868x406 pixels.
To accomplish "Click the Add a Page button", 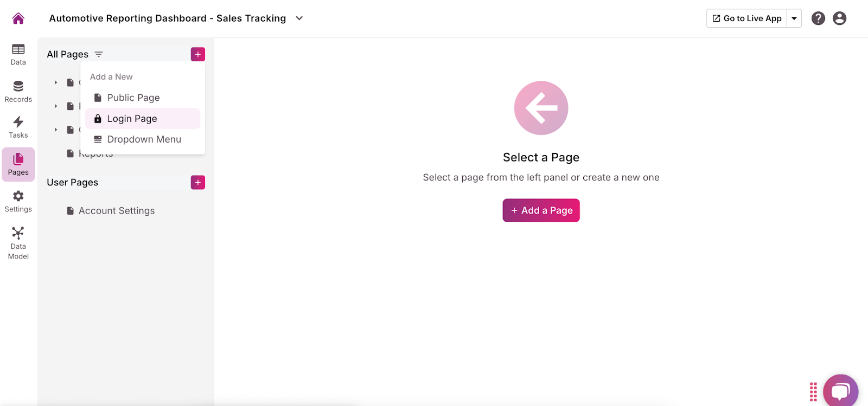I will point(541,210).
